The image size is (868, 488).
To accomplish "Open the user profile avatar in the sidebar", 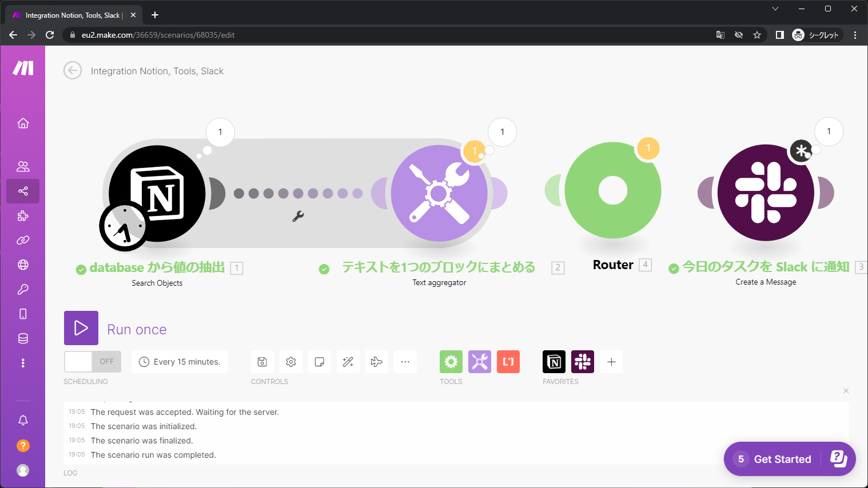I will [x=23, y=470].
